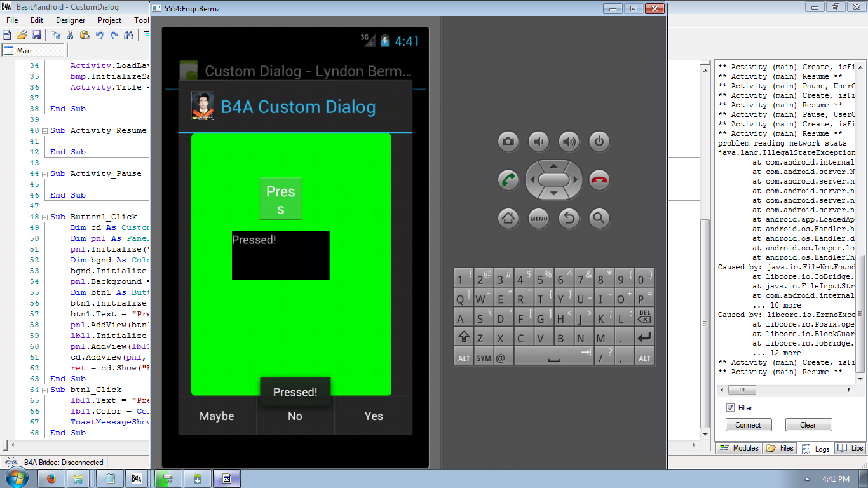
Task: Click the emulator MENU hardware button
Action: (x=539, y=219)
